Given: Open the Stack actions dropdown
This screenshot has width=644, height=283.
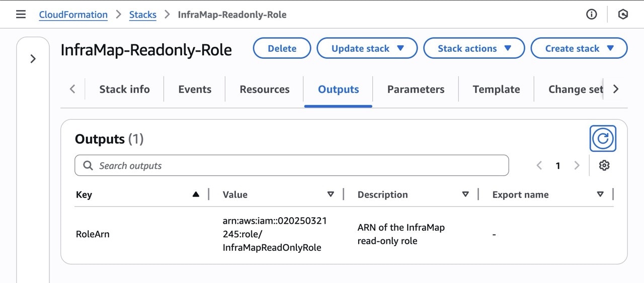Looking at the screenshot, I should (474, 48).
